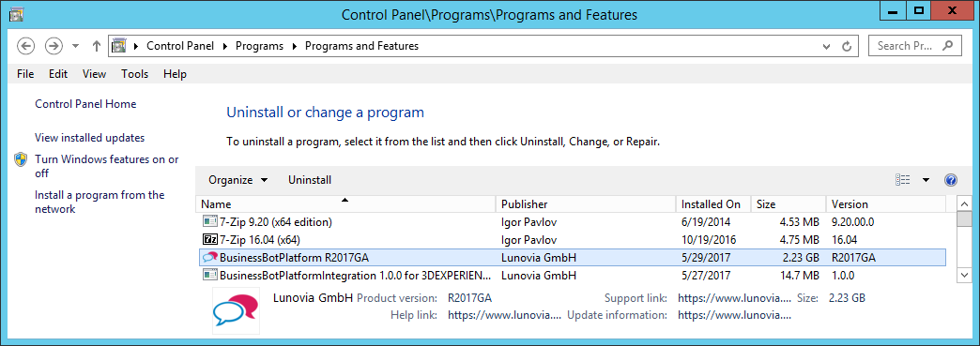Image resolution: width=980 pixels, height=346 pixels.
Task: Sort by the Name column header
Action: pos(345,204)
